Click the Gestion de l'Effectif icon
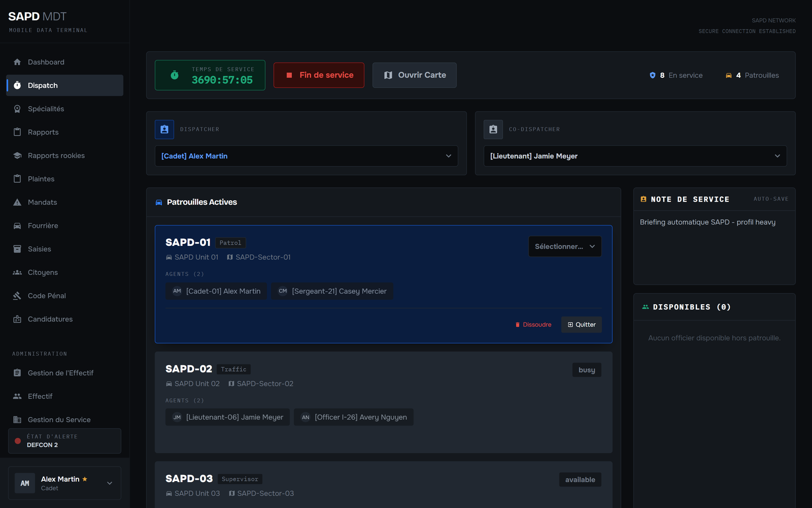 click(x=17, y=373)
